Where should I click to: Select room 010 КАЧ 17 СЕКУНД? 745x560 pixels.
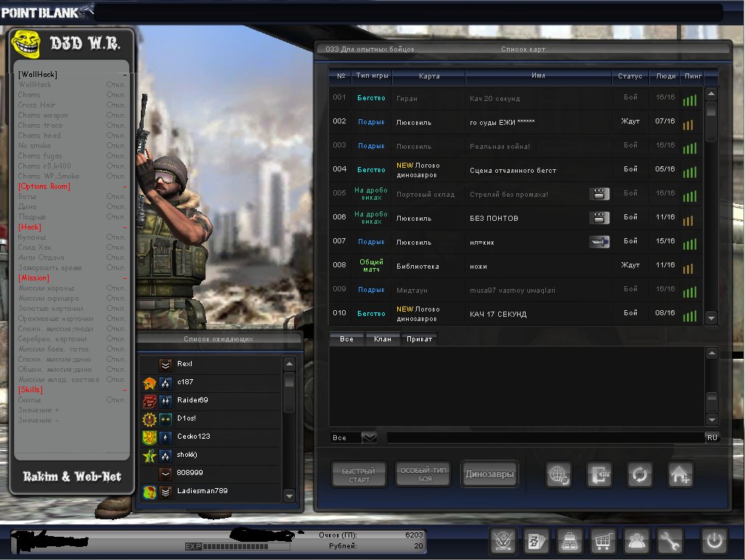click(516, 314)
